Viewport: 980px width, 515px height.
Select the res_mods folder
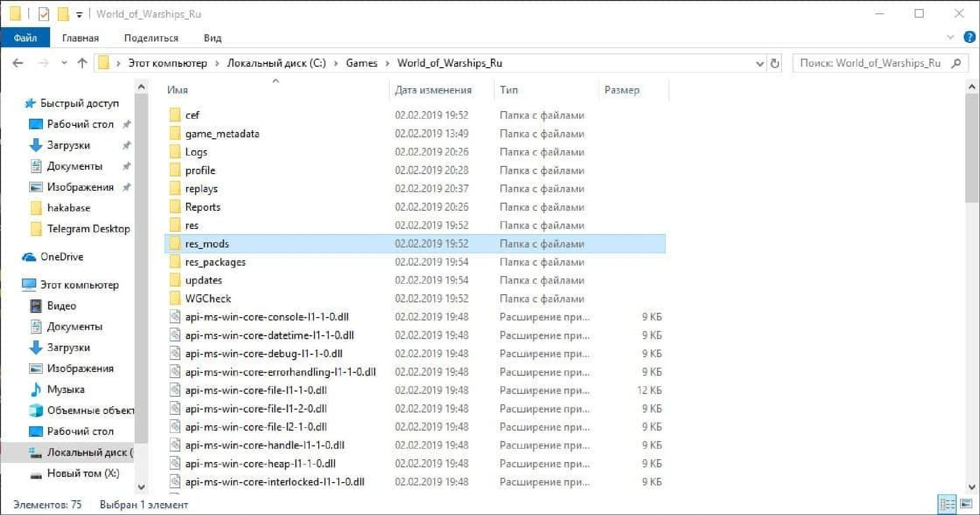[x=415, y=244]
